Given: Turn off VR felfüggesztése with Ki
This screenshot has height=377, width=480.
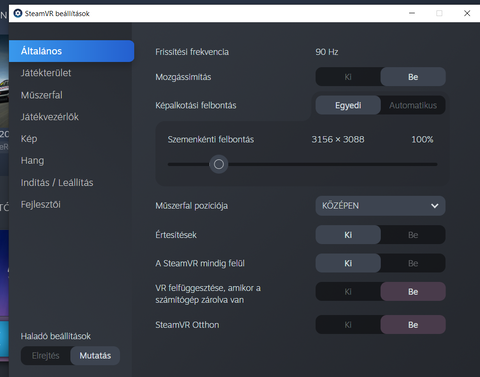Looking at the screenshot, I should tap(348, 292).
